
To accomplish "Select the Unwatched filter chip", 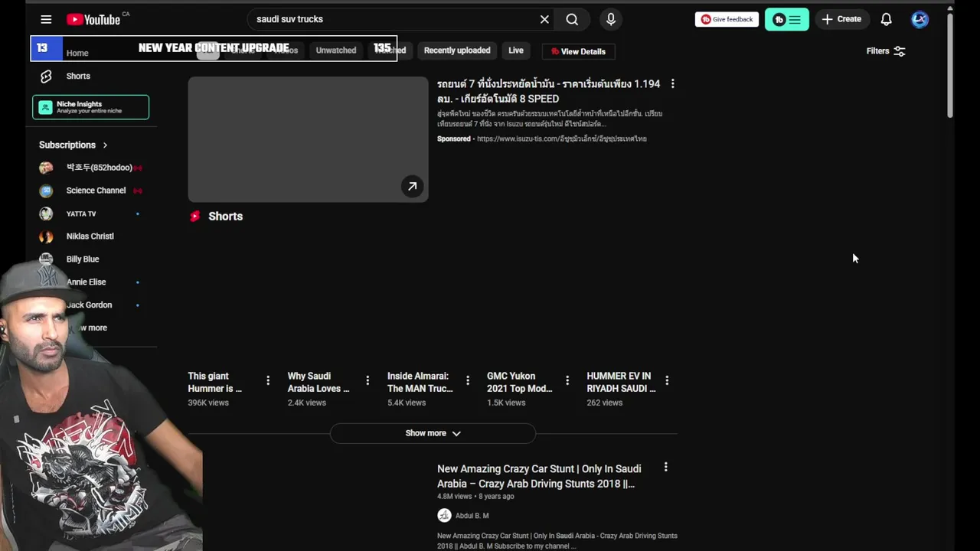I will pyautogui.click(x=336, y=51).
